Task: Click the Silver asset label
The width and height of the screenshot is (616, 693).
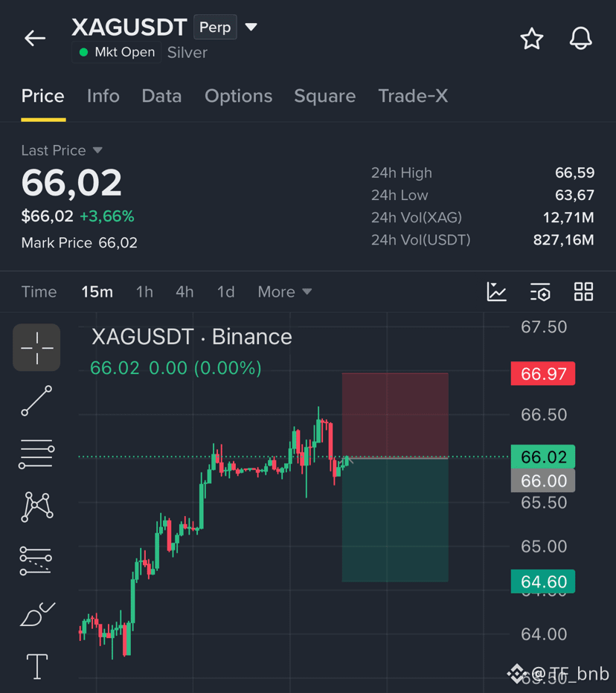Action: [187, 53]
